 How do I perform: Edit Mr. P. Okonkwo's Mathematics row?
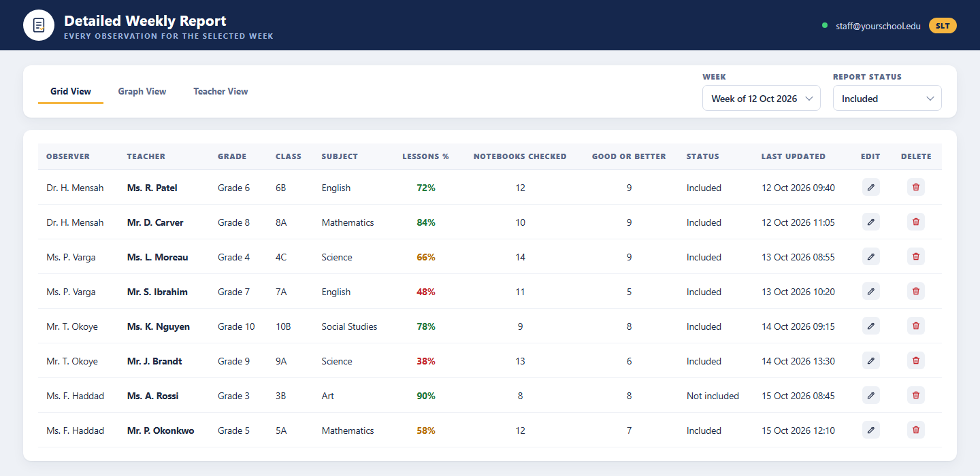click(x=870, y=430)
